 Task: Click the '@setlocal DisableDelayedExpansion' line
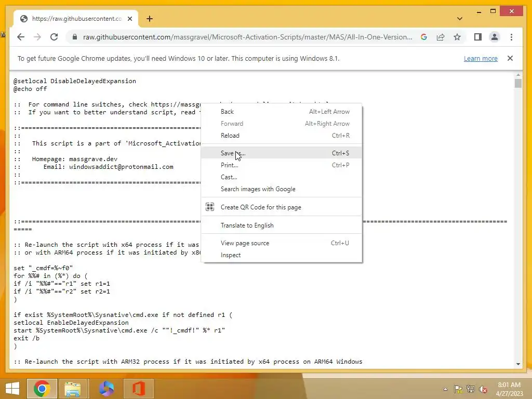pyautogui.click(x=75, y=81)
